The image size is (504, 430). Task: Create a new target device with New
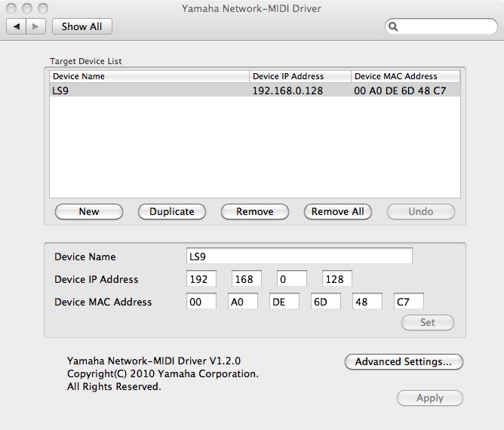coord(89,211)
